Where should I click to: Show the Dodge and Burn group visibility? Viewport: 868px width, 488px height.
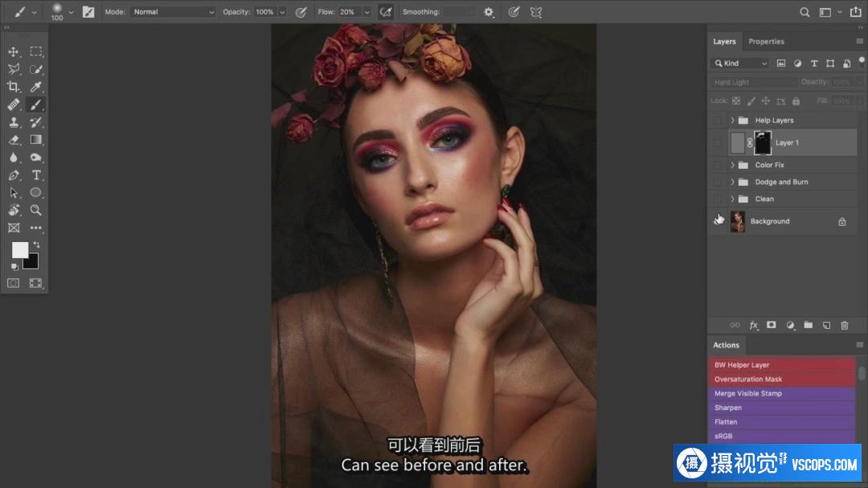coord(718,182)
